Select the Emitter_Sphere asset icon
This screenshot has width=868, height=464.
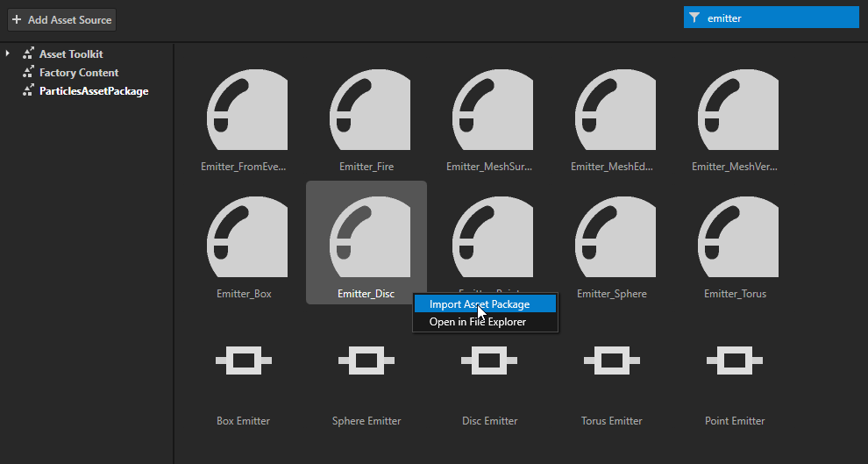(x=615, y=237)
